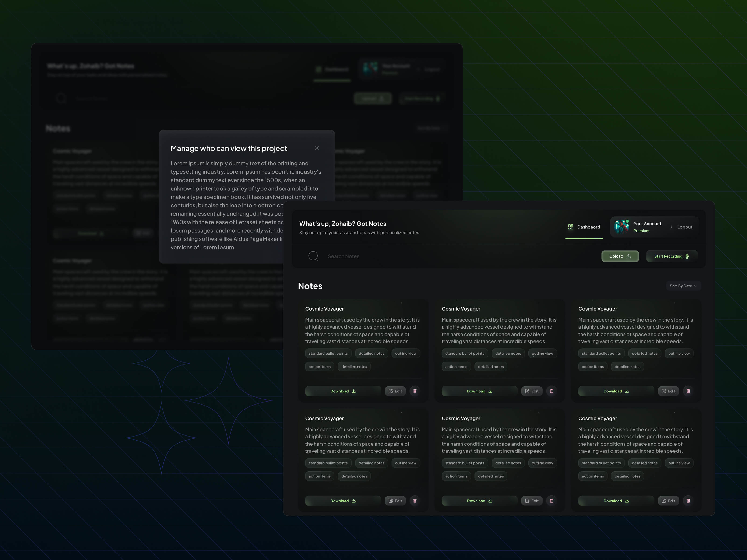Download the bottom-left Cosmic Voyager note
The width and height of the screenshot is (747, 560).
(x=343, y=500)
